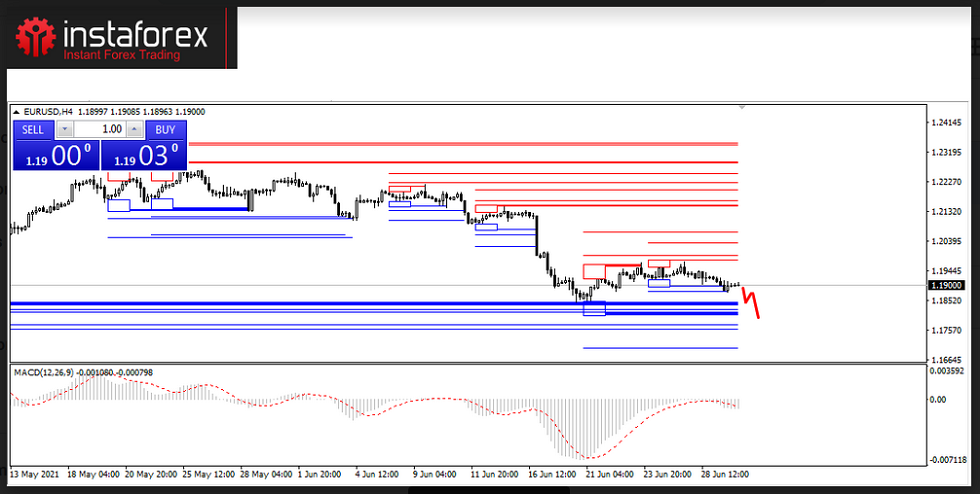Decrease lot volume with the down arrow
The image size is (980, 494).
pos(64,129)
